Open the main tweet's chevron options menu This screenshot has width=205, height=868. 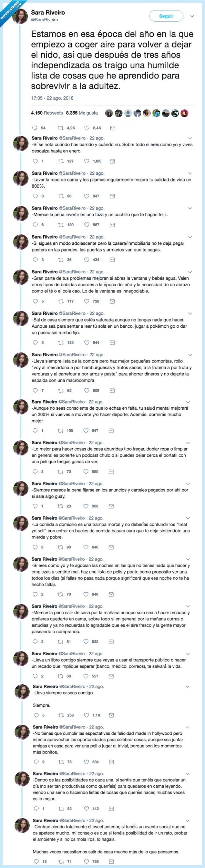(192, 16)
